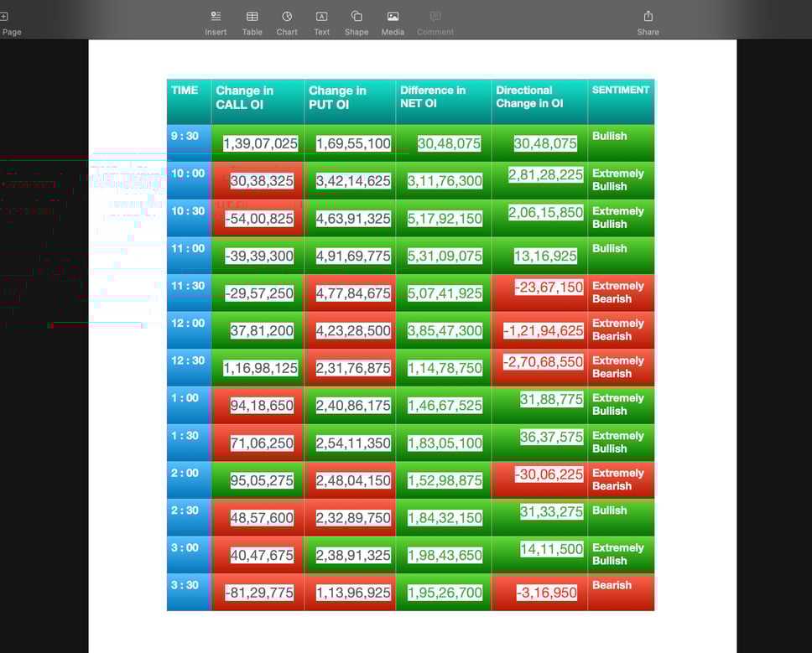Click the cell with 1,16,98,125
This screenshot has width=812, height=653.
point(258,367)
